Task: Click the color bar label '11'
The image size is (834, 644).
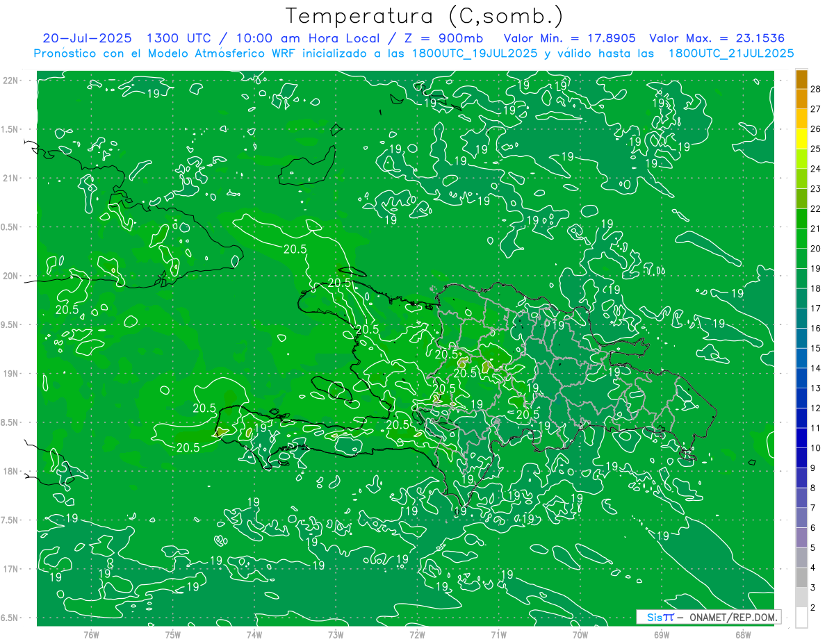Action: (x=816, y=428)
